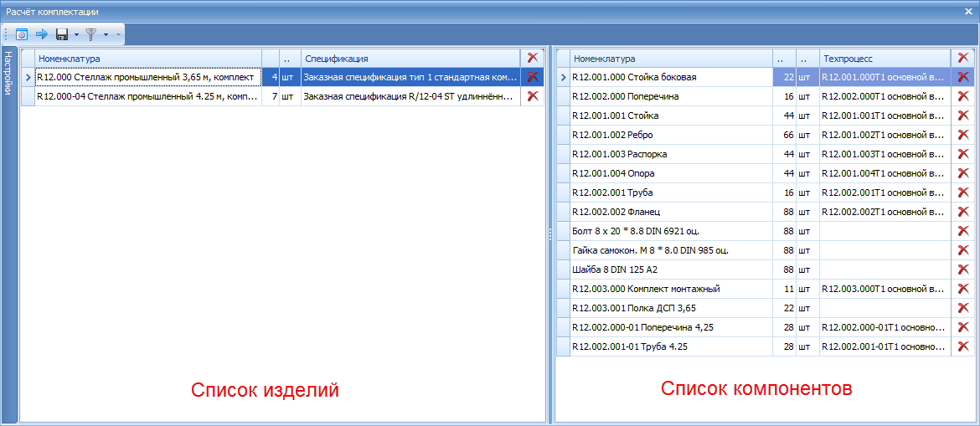Delete the R12.002.002 Фланец row

(x=963, y=213)
